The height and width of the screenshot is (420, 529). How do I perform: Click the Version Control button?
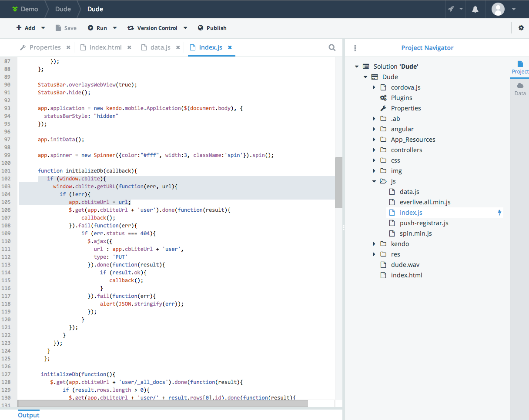coord(153,28)
